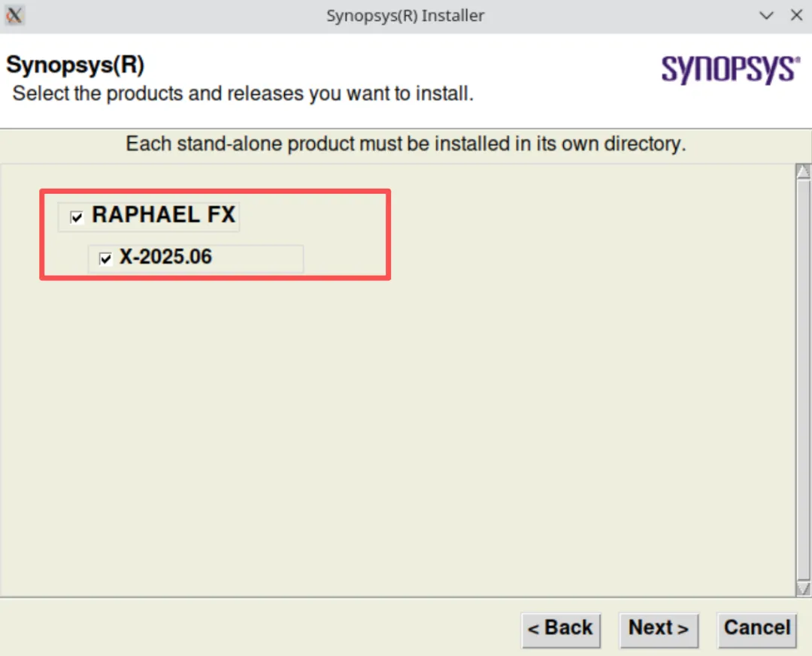Select the RAPHAEL FX label text
Image resolution: width=812 pixels, height=656 pixels.
(164, 214)
